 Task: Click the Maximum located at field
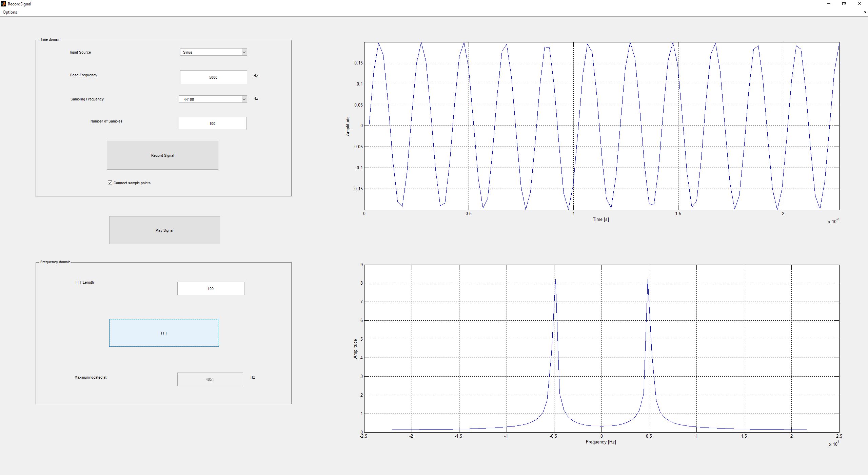point(210,379)
